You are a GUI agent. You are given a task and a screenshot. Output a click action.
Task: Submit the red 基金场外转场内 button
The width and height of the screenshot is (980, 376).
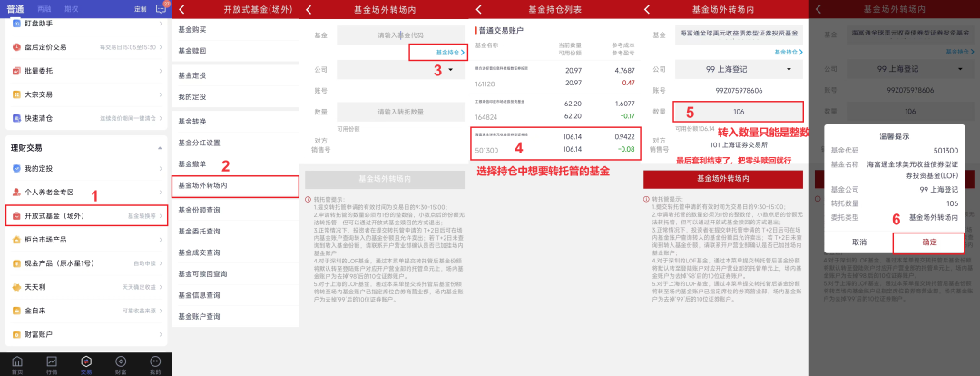coord(722,179)
